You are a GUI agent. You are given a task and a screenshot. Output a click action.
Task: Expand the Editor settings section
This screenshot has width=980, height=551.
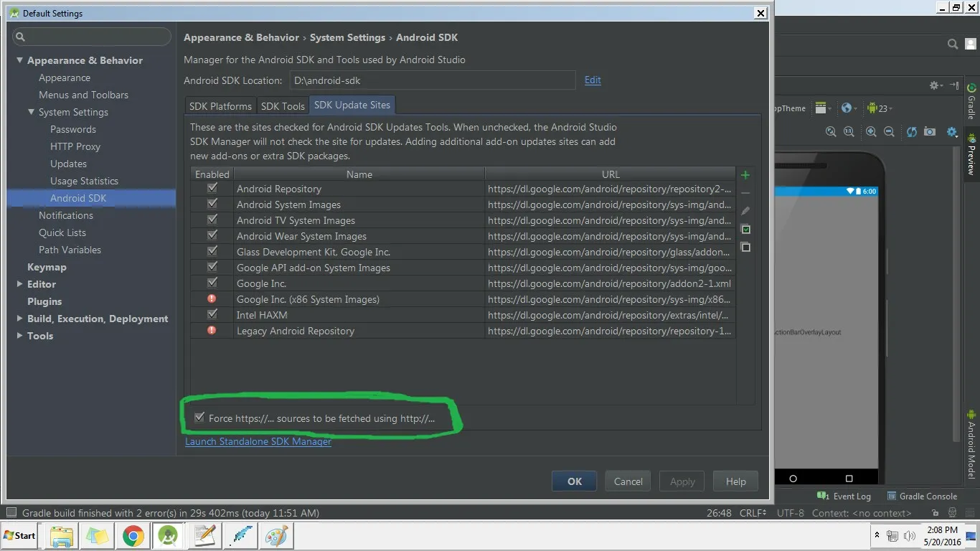point(20,284)
